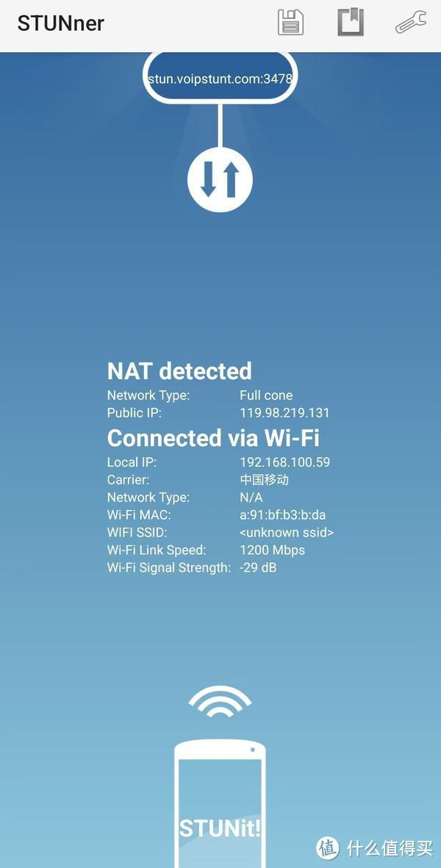This screenshot has width=441, height=868.
Task: Tap the floppy disk save icon
Action: tap(290, 24)
